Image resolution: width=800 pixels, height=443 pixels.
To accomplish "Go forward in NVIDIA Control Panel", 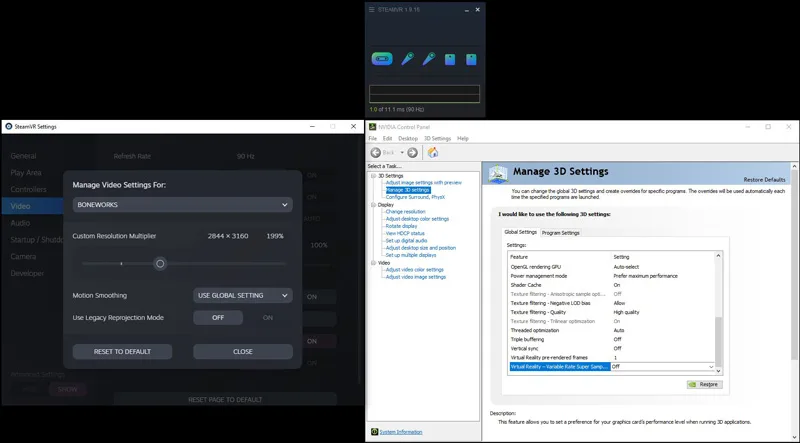I will click(x=412, y=153).
